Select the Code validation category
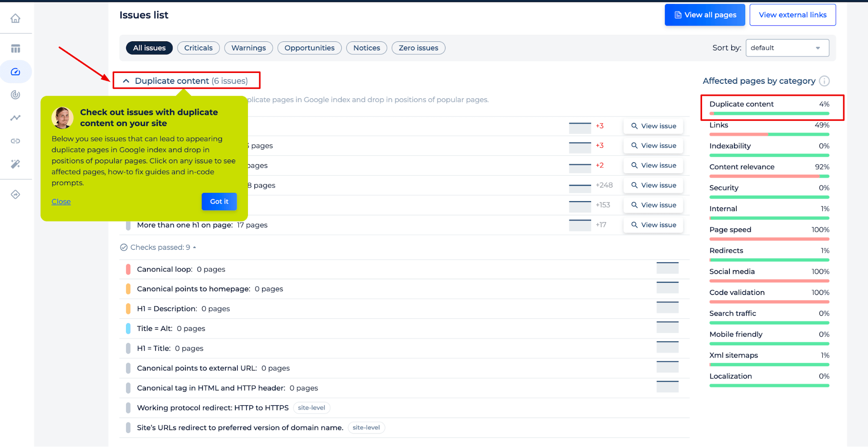Viewport: 868px width, 447px height. pos(769,296)
